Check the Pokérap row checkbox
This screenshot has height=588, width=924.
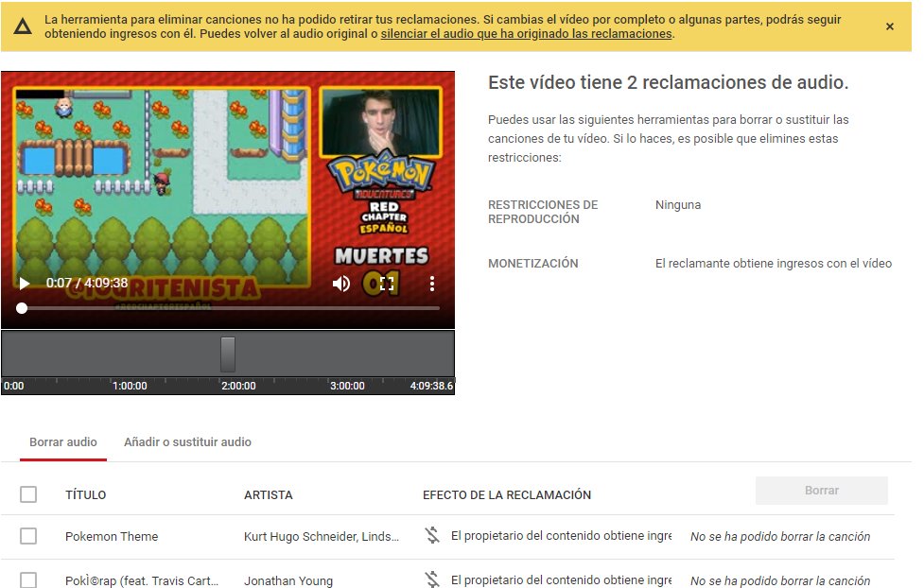pyautogui.click(x=28, y=579)
